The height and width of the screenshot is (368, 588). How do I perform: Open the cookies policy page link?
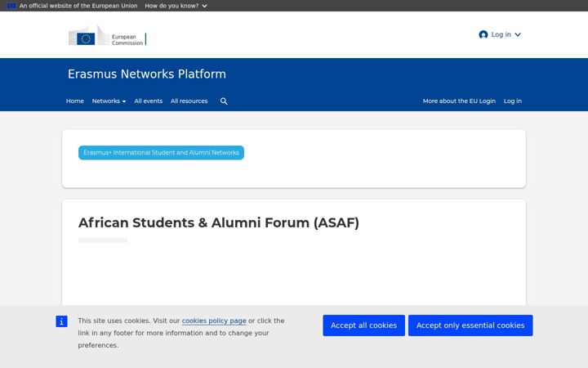coord(214,321)
